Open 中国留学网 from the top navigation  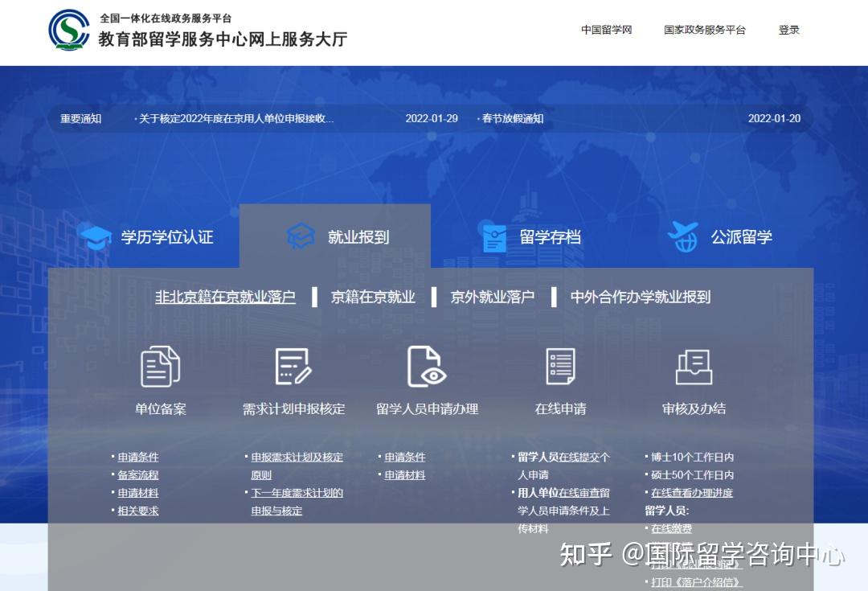pyautogui.click(x=606, y=30)
